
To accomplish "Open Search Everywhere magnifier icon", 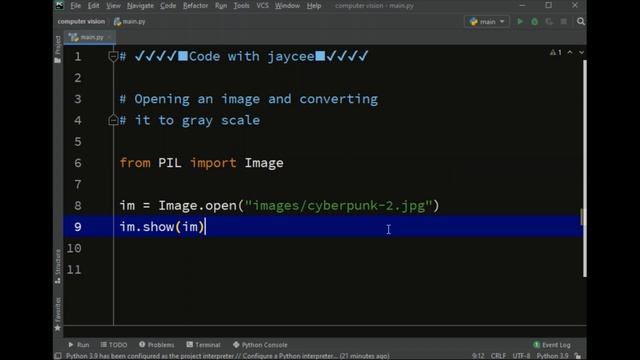I will coord(581,21).
